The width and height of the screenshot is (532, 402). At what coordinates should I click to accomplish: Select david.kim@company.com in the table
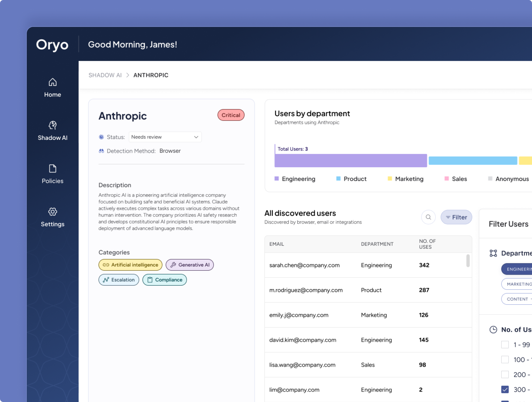coord(303,340)
